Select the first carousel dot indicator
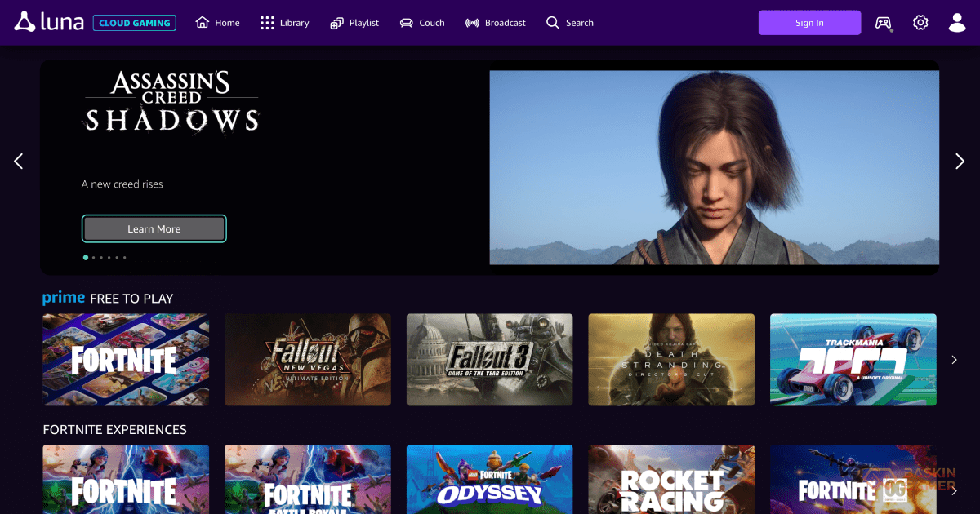Viewport: 980px width, 514px height. point(86,257)
